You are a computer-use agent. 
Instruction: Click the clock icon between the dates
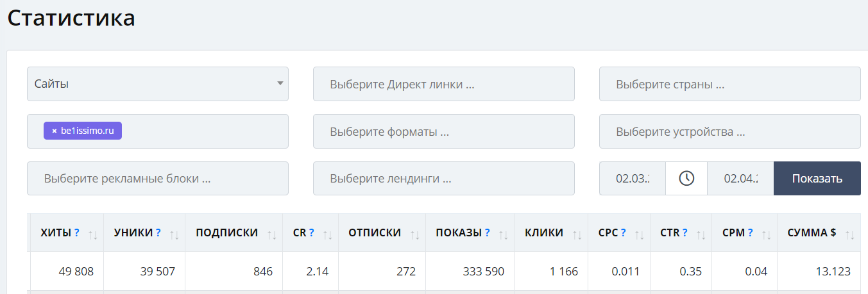[x=686, y=178]
